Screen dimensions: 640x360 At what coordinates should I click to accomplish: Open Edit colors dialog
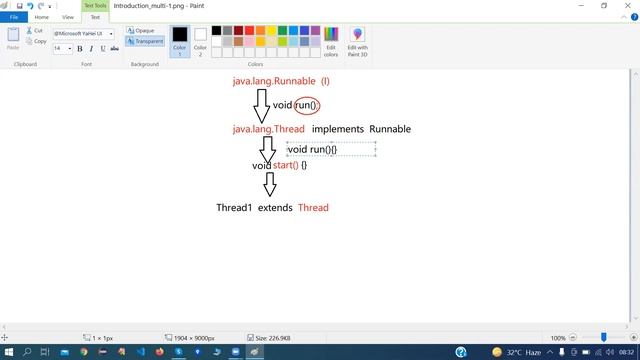(331, 42)
